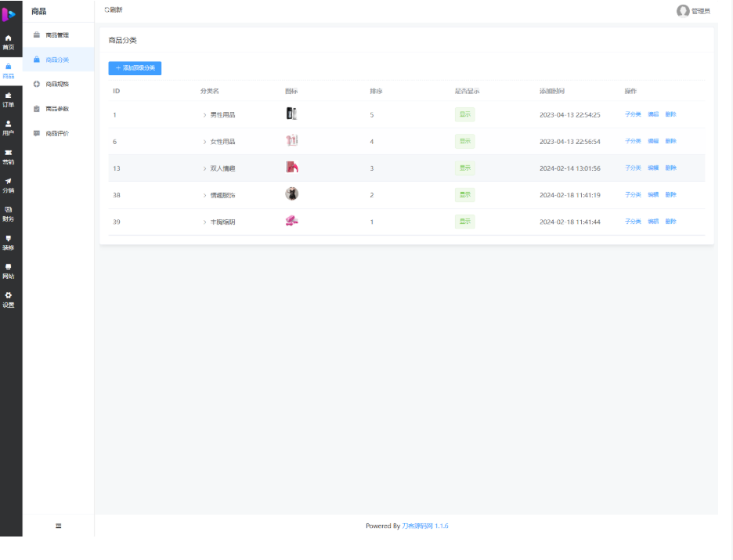Toggle 显示 tag for 女性用品
This screenshot has width=733, height=560.
464,141
